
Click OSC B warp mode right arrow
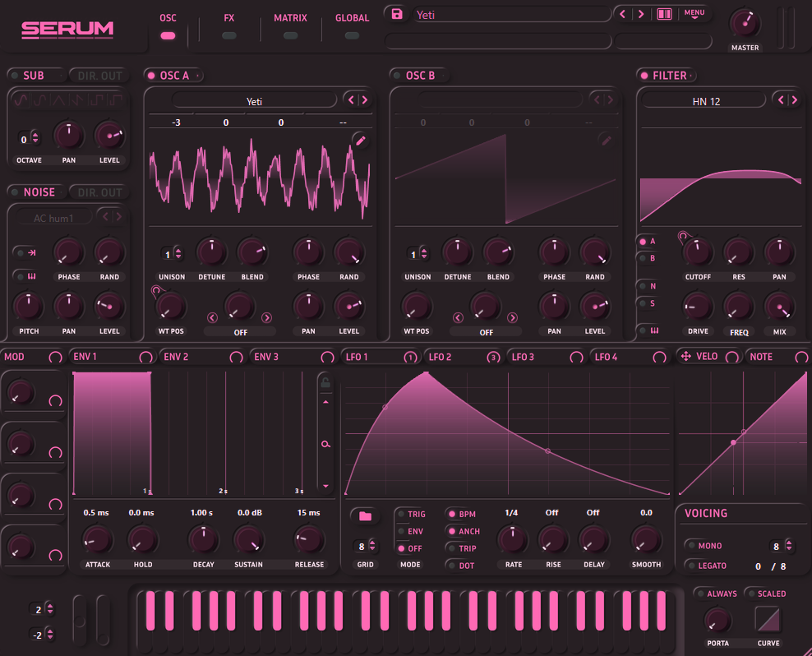[512, 317]
